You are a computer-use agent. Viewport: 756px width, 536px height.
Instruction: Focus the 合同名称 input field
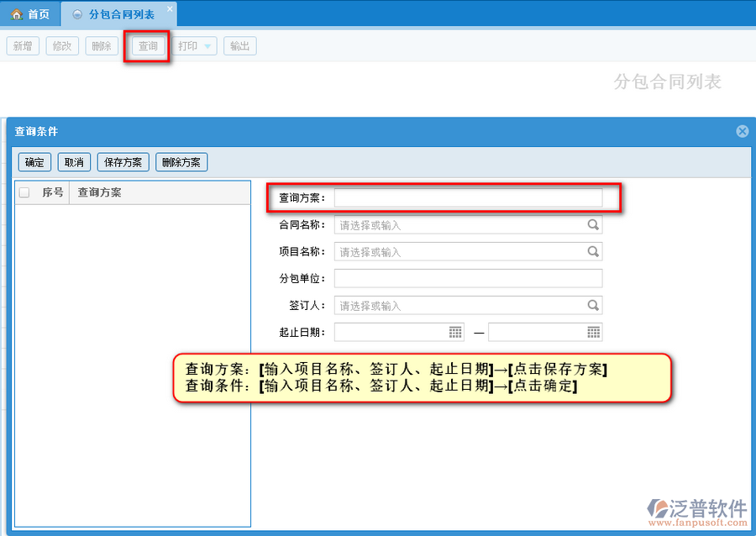(468, 224)
